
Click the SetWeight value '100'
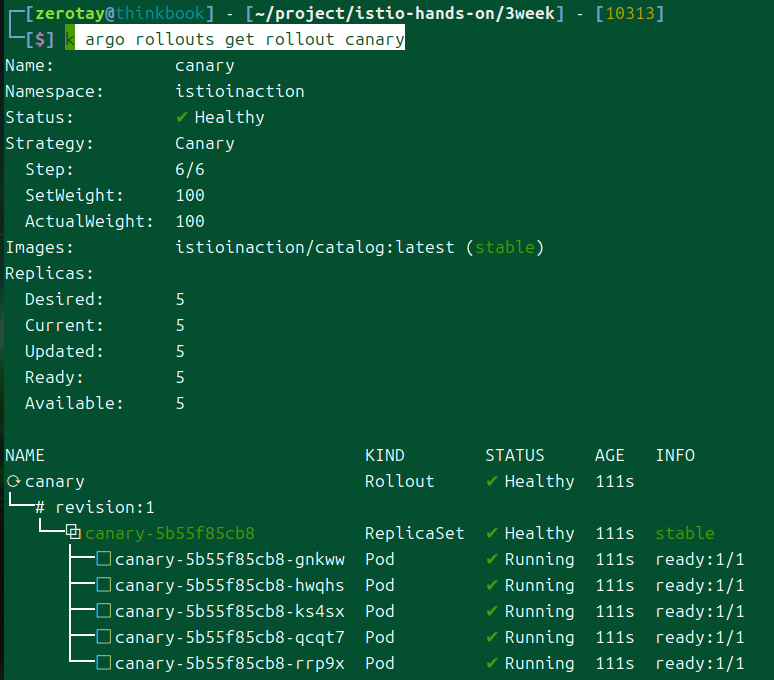click(190, 195)
